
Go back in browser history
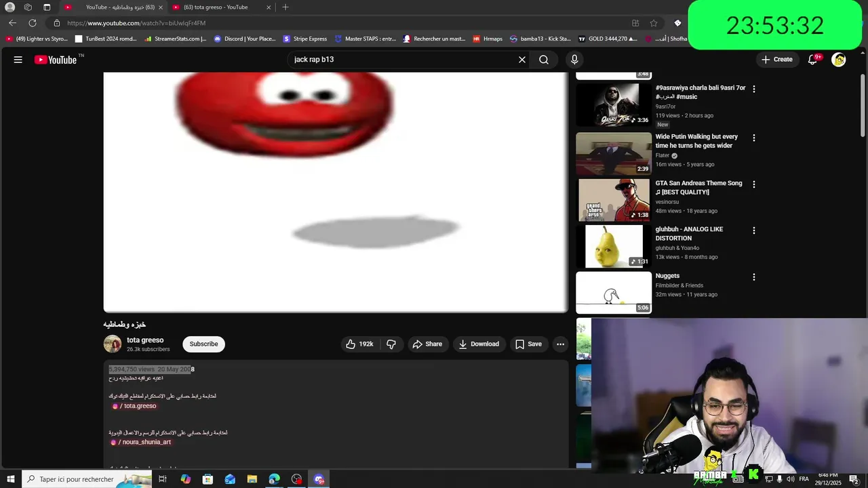(12, 23)
